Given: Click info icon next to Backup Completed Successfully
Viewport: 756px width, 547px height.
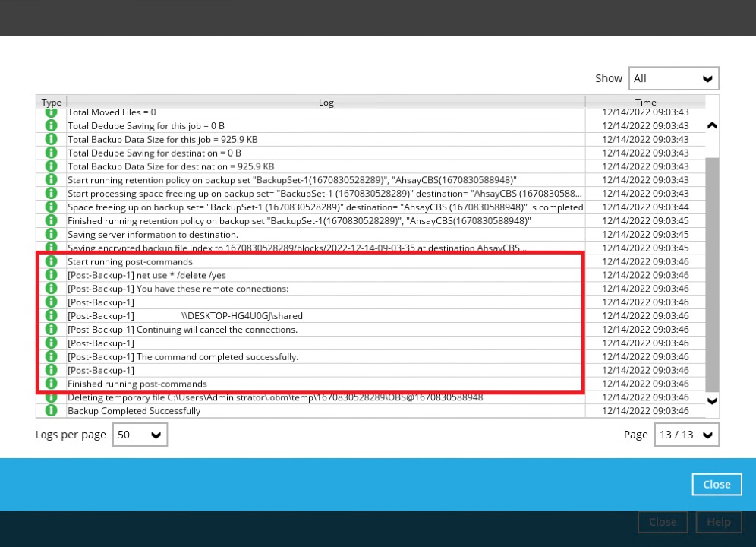Looking at the screenshot, I should pos(52,411).
